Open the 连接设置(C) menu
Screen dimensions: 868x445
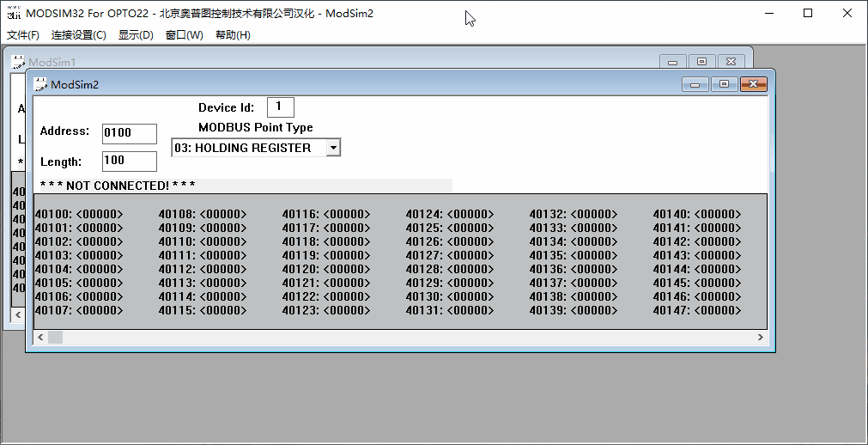tap(79, 35)
